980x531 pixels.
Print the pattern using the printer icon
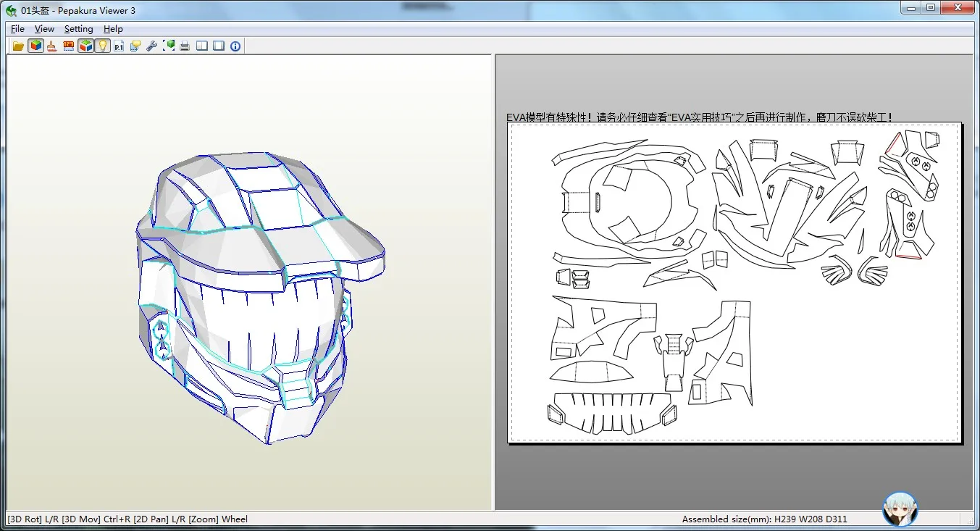185,46
